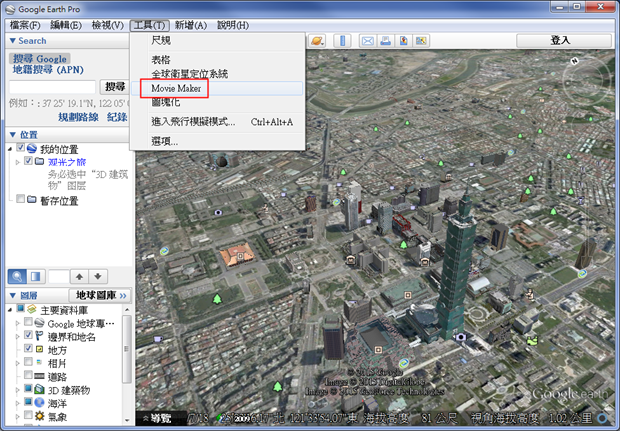Click the layers stack icon for 主要資料庫

click(32, 309)
